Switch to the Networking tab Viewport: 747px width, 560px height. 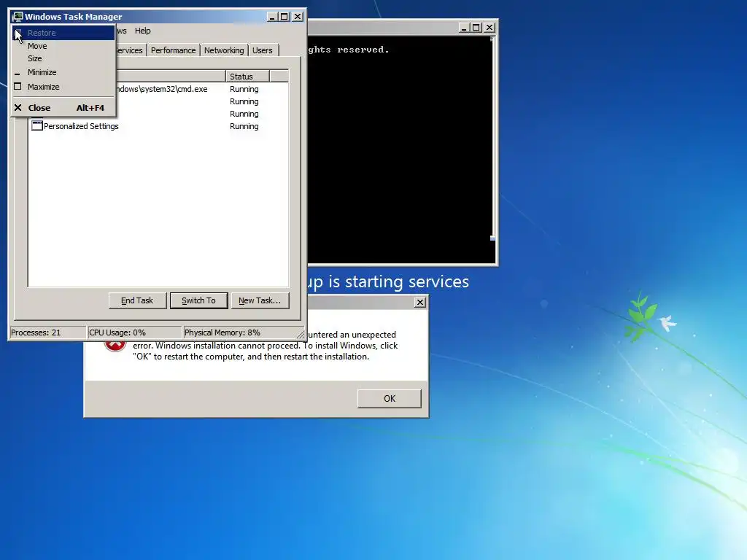click(x=224, y=50)
